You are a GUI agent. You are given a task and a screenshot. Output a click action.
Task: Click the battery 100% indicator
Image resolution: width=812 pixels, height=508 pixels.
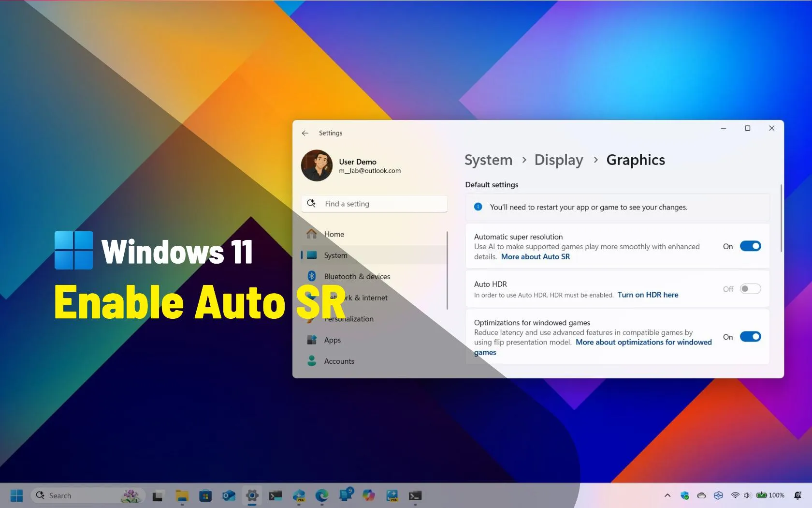click(x=770, y=495)
